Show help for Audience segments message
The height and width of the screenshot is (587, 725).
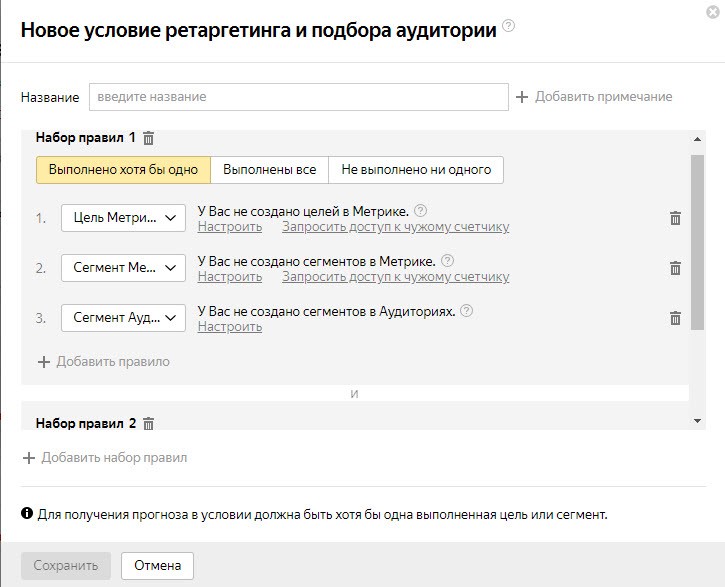467,311
